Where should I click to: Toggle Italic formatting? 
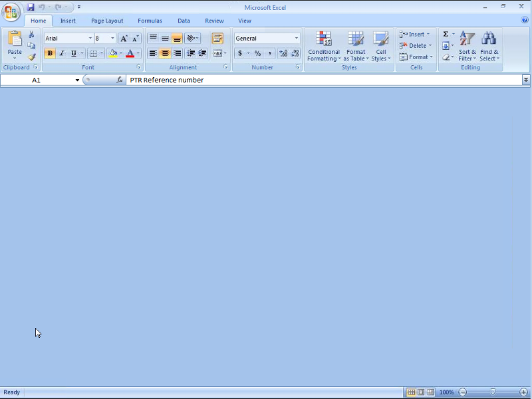pyautogui.click(x=62, y=53)
